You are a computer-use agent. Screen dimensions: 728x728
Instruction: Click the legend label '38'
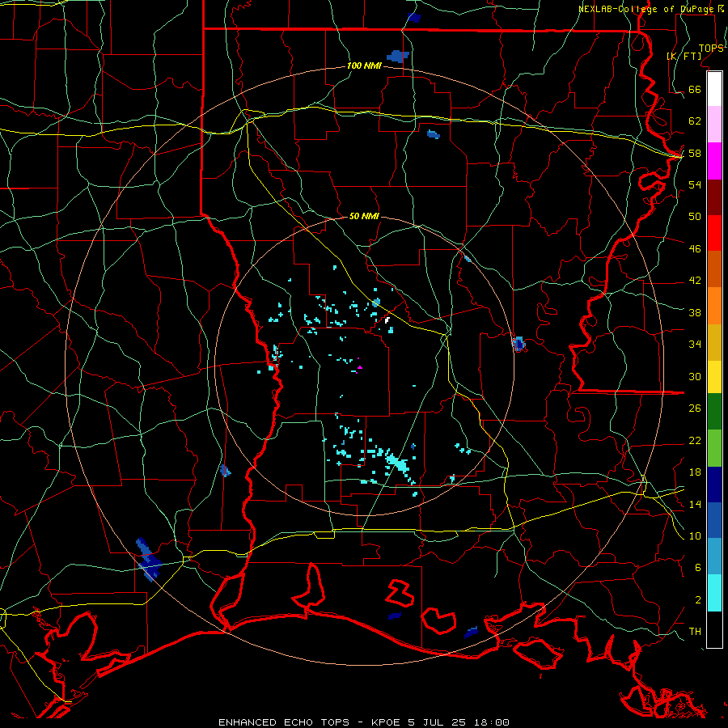pos(695,312)
